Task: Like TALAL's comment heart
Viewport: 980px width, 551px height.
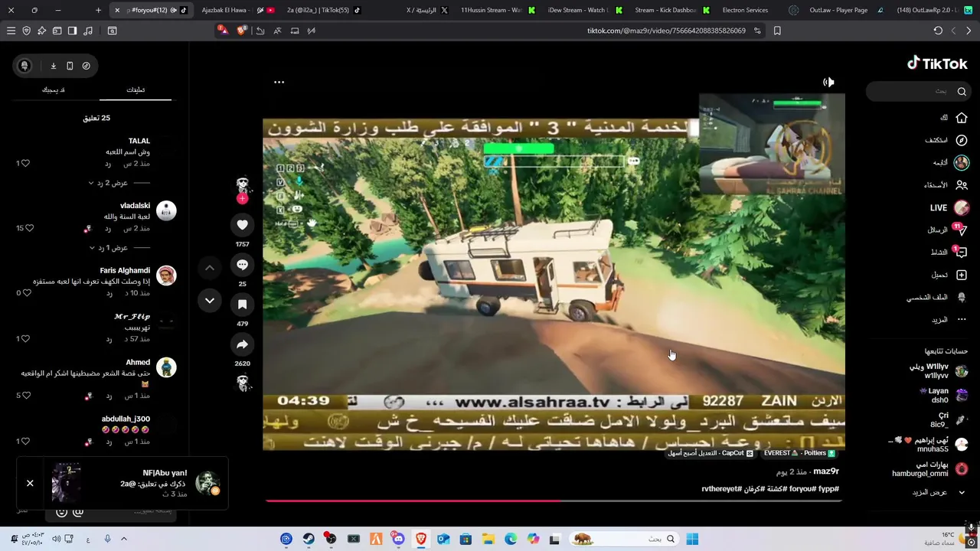Action: [x=25, y=163]
